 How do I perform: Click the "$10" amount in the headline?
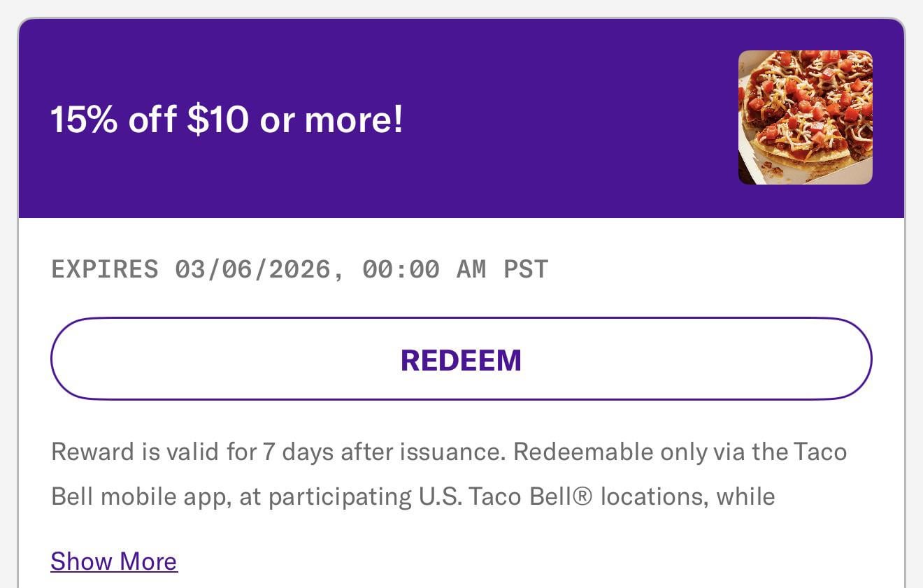(x=217, y=120)
